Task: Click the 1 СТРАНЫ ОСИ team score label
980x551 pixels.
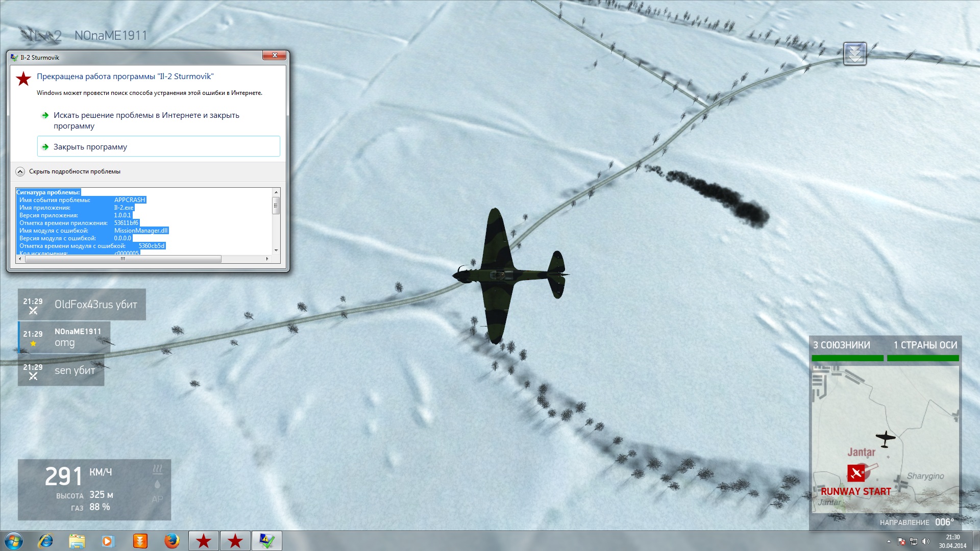Action: (925, 345)
